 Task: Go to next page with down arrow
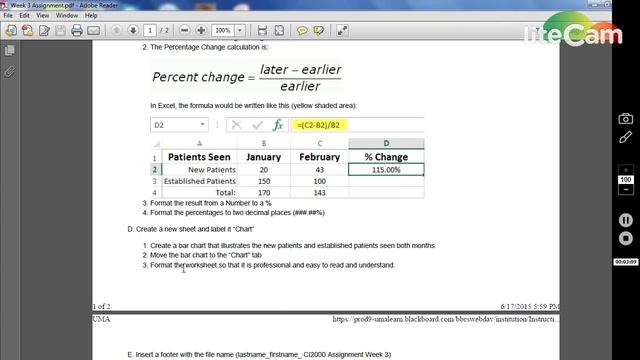133,31
